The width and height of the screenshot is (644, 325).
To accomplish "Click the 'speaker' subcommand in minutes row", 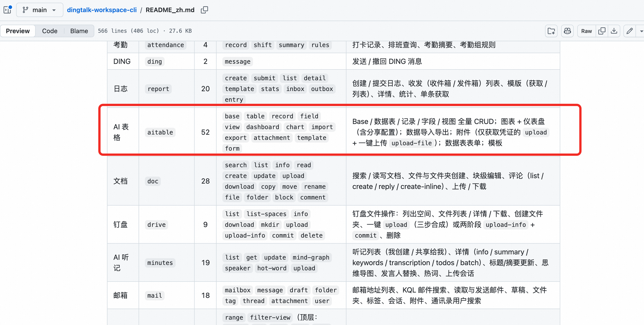I will (x=238, y=268).
